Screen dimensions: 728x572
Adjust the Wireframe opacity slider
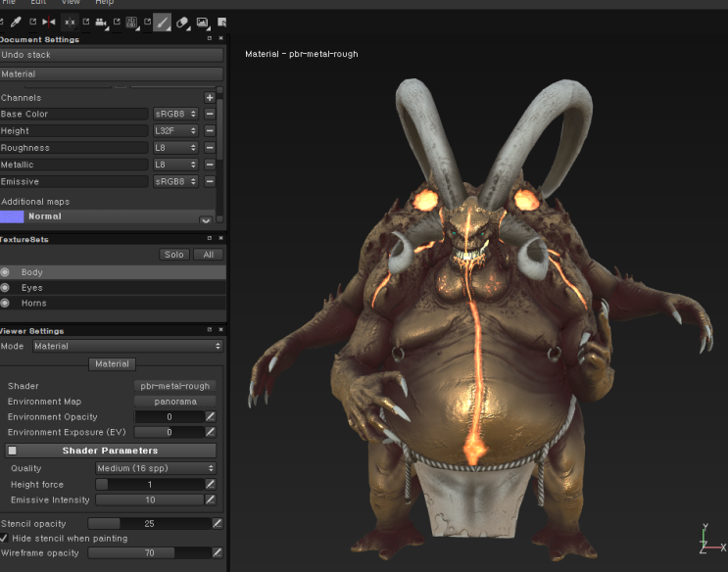click(149, 553)
